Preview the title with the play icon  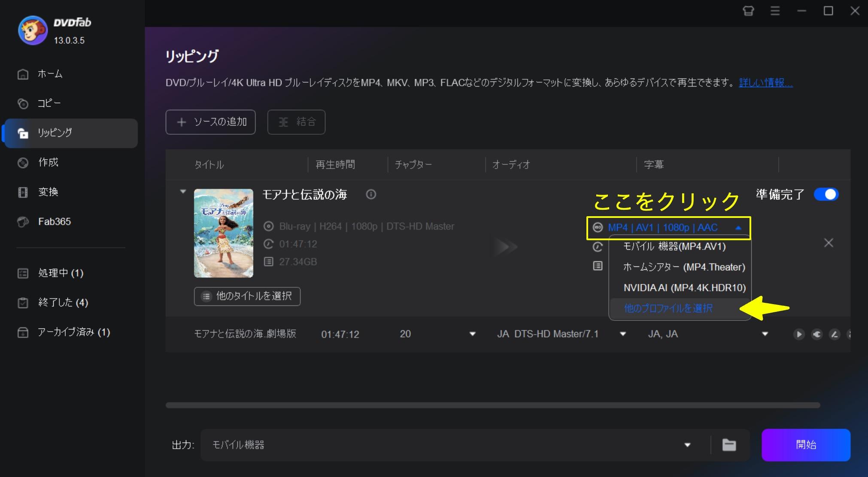tap(798, 334)
